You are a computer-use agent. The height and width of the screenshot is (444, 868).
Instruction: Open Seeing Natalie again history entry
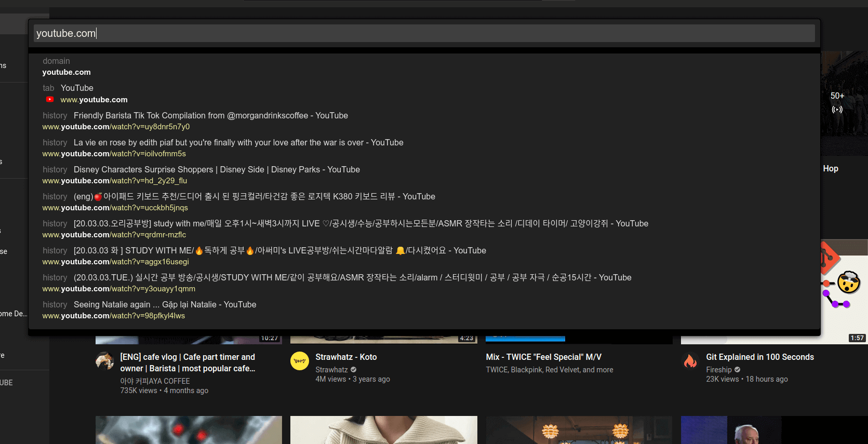click(165, 304)
